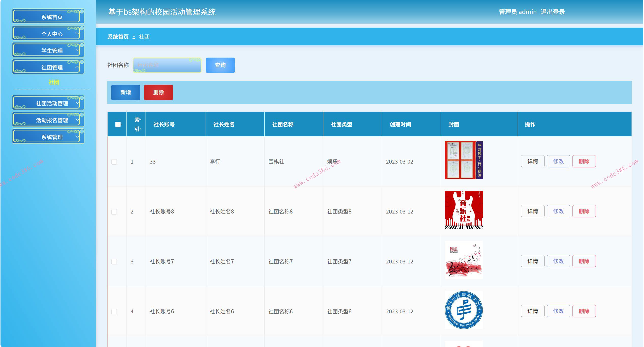Click the 新增 button to add a club

tap(125, 92)
